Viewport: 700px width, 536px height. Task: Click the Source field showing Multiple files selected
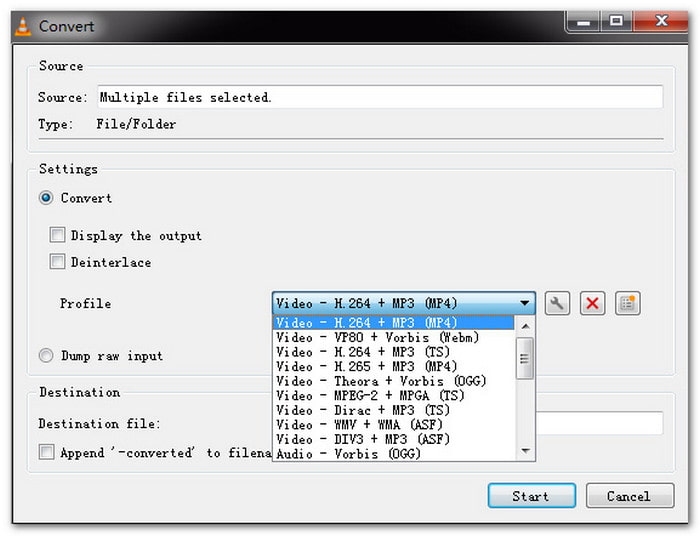(380, 97)
